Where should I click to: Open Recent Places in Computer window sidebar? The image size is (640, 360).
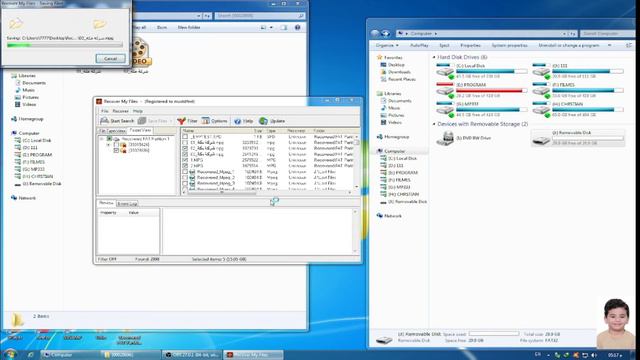coord(398,79)
